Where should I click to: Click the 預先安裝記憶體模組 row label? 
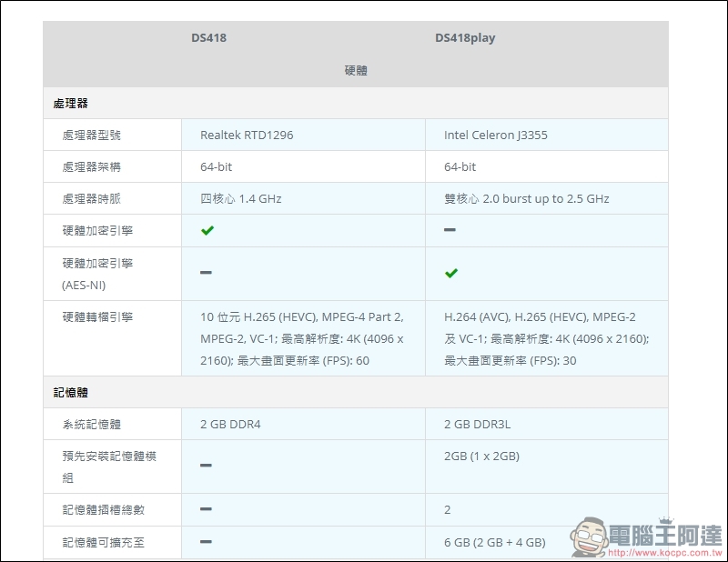[x=109, y=467]
